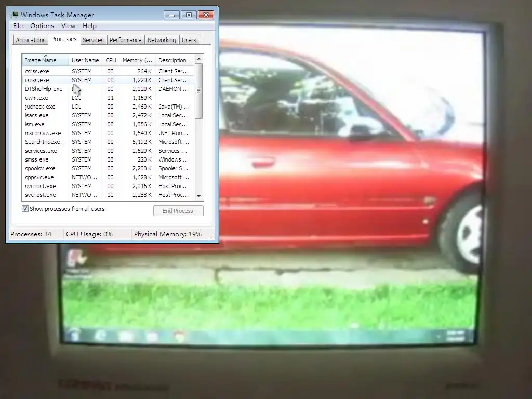The width and height of the screenshot is (532, 399).
Task: Minimize the Task Manager window
Action: tap(171, 15)
